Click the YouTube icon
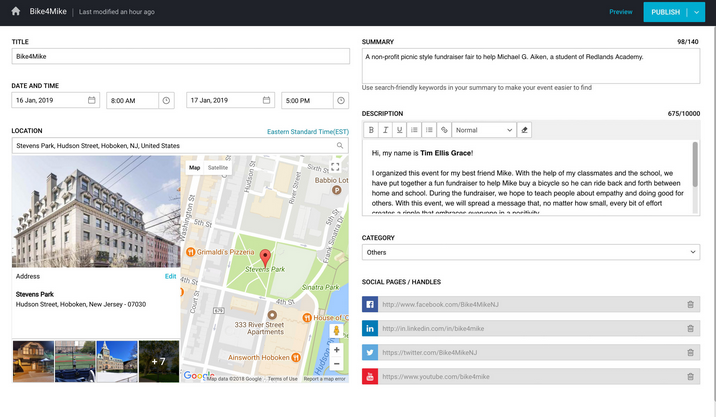Image resolution: width=716 pixels, height=417 pixels. tap(370, 377)
